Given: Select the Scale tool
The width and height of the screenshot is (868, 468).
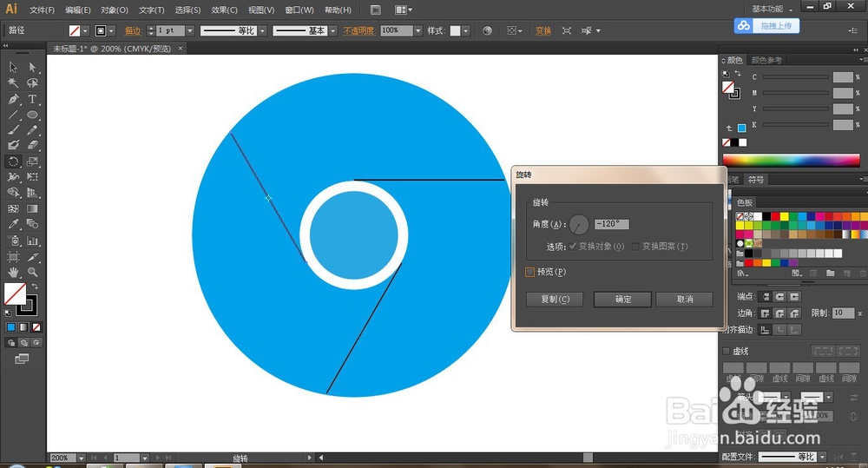Looking at the screenshot, I should pyautogui.click(x=33, y=161).
